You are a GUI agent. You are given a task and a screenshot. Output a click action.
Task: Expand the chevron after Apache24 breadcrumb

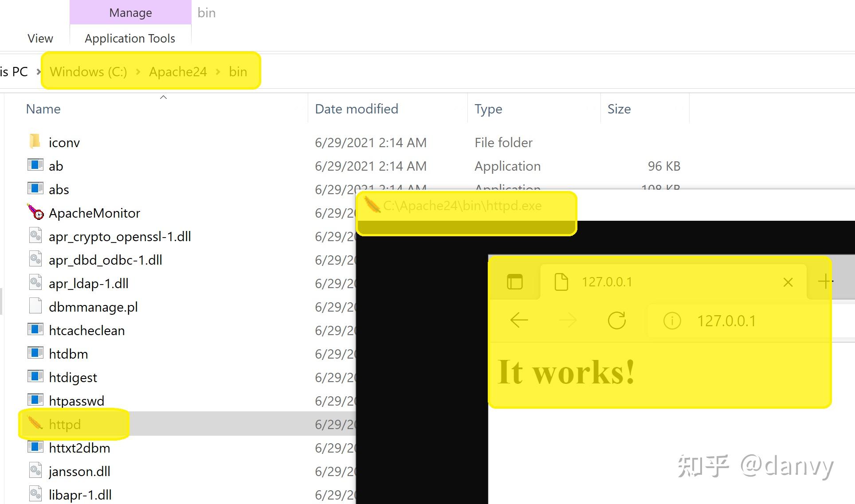(218, 72)
